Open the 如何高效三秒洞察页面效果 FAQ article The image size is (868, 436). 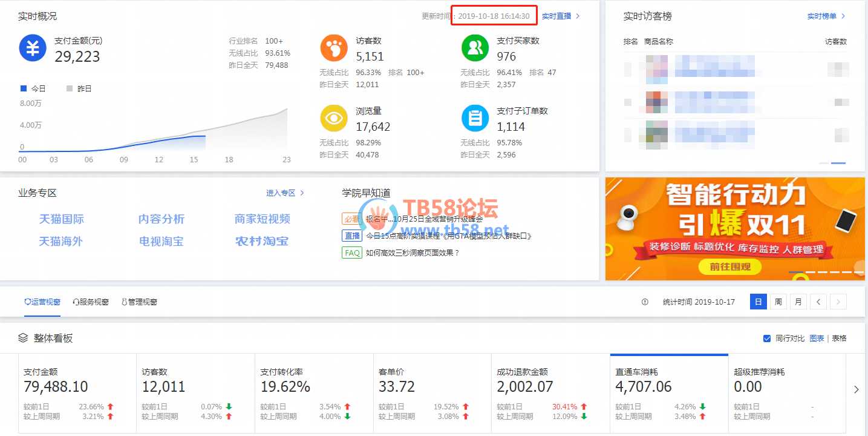click(x=413, y=253)
